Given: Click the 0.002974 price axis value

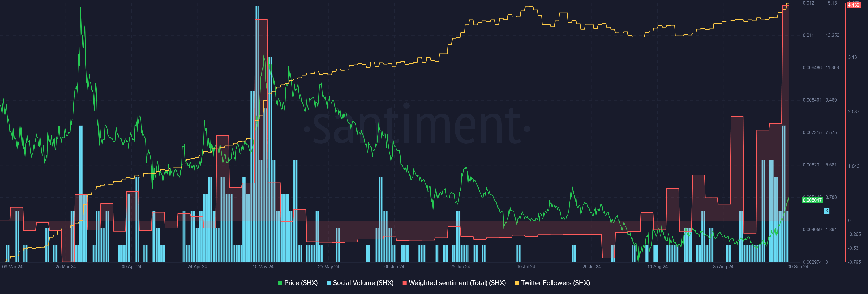Looking at the screenshot, I should coord(812,262).
